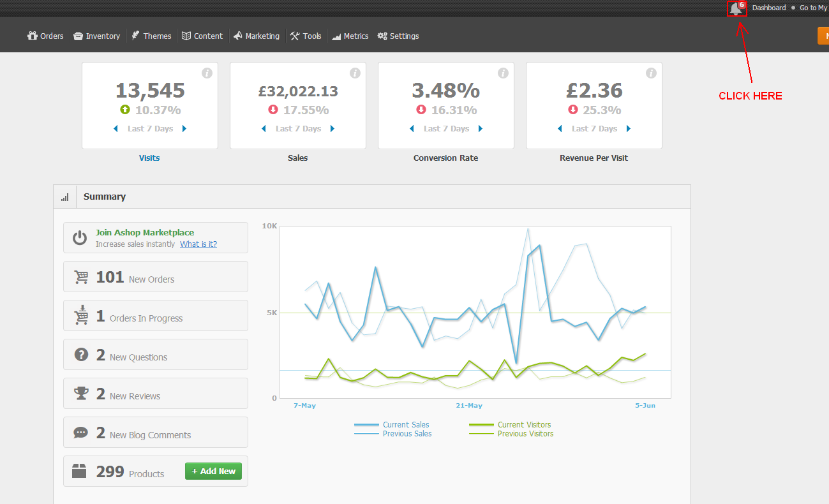Open the 2 New Questions tile
This screenshot has height=504, width=829.
click(x=156, y=355)
